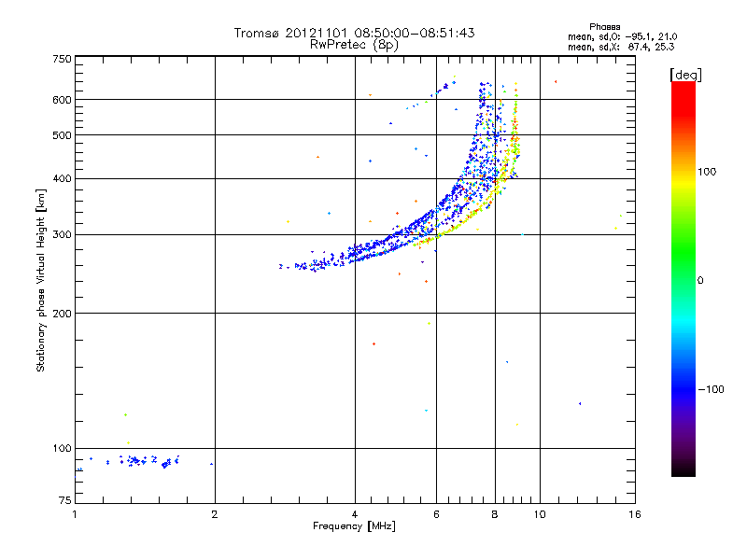Click the '[deg]' colorbar unit label
This screenshot has width=747, height=560.
(x=685, y=75)
